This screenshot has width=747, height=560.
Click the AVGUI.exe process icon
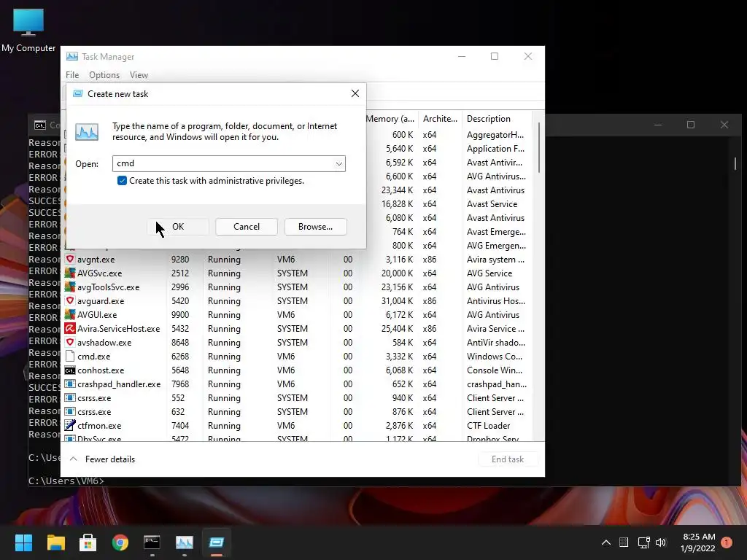70,315
